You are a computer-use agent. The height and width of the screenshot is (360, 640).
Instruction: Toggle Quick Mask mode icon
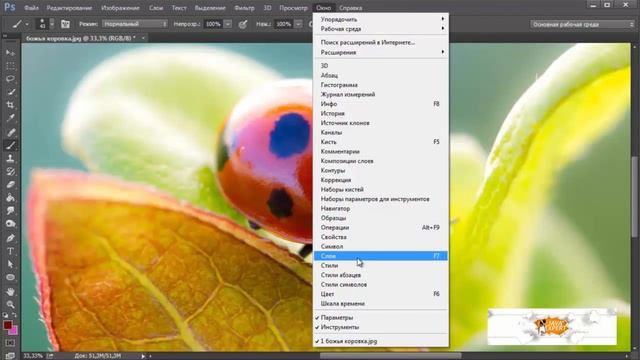10,343
